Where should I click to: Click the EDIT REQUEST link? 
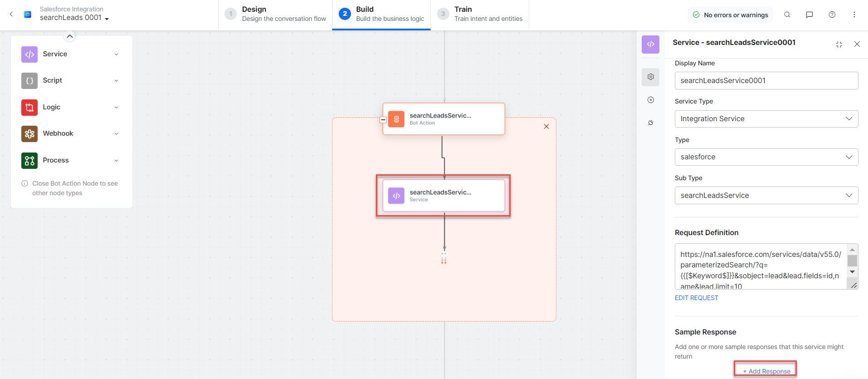click(696, 298)
